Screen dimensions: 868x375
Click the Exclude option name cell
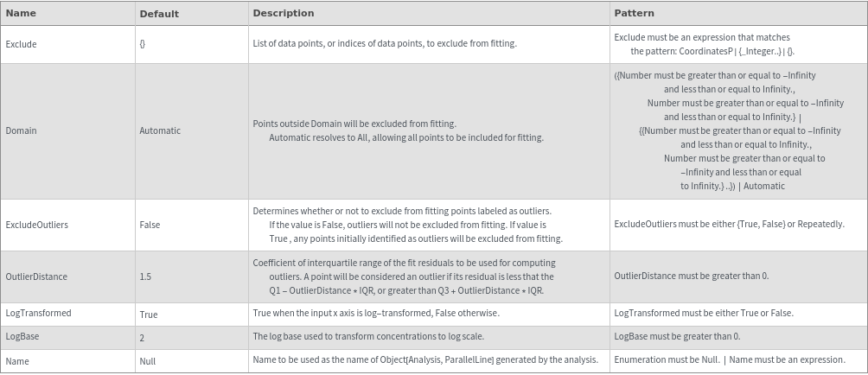[x=22, y=43]
